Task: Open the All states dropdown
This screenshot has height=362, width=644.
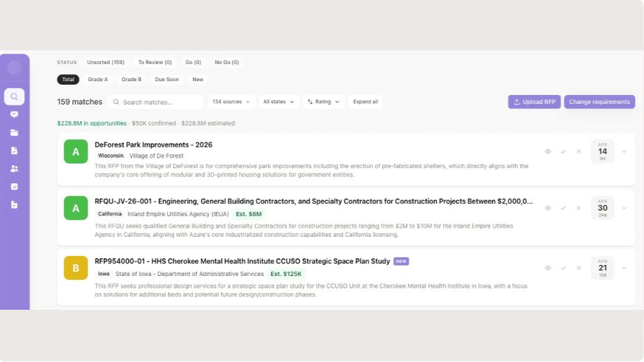Action: pos(279,102)
